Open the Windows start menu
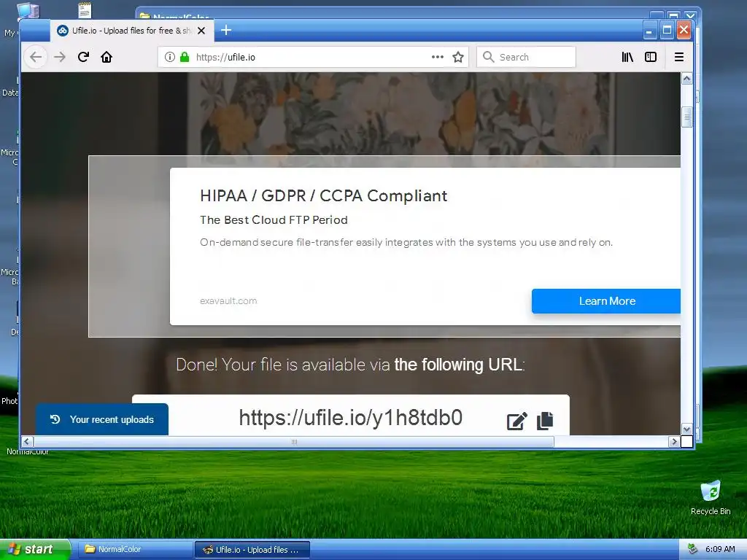747x560 pixels. pos(35,550)
